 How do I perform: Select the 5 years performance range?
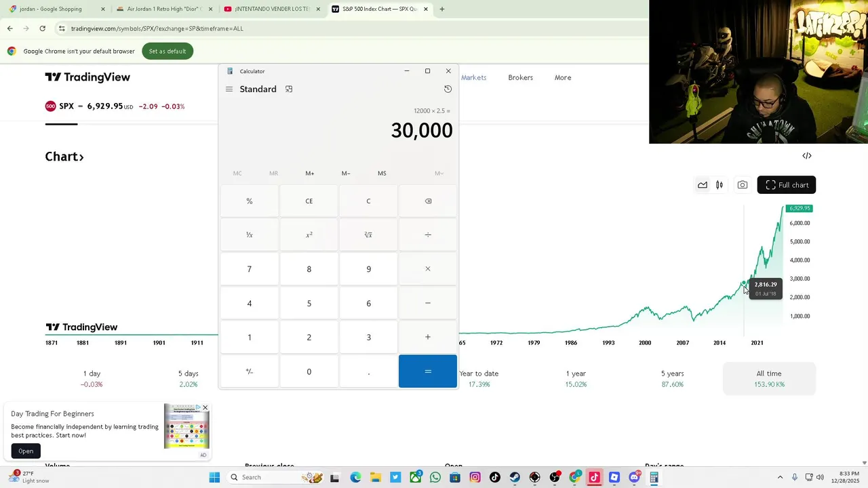pyautogui.click(x=673, y=378)
